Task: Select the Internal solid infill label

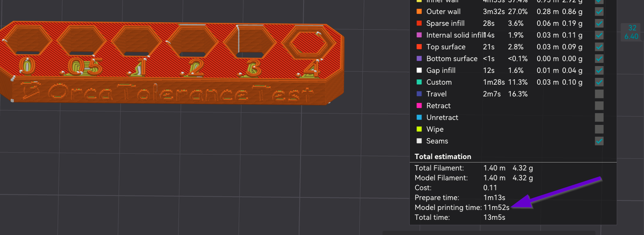Action: [x=456, y=35]
